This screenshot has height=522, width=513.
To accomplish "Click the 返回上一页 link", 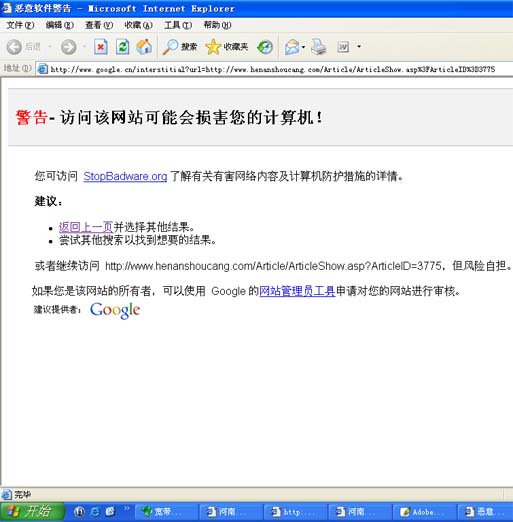I will tap(86, 227).
